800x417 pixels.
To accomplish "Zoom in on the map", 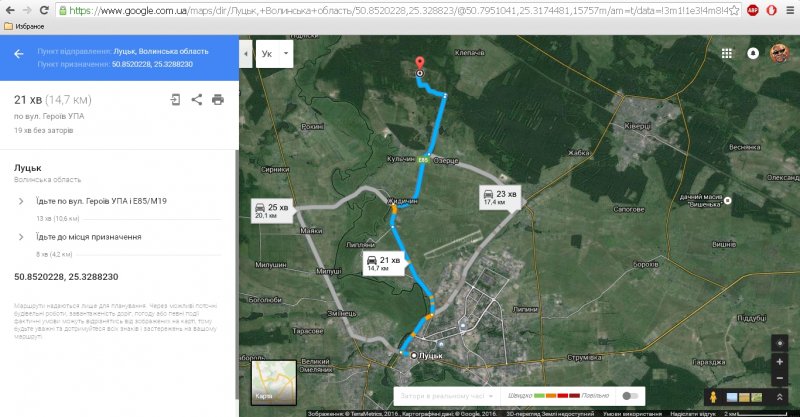I will (x=779, y=362).
